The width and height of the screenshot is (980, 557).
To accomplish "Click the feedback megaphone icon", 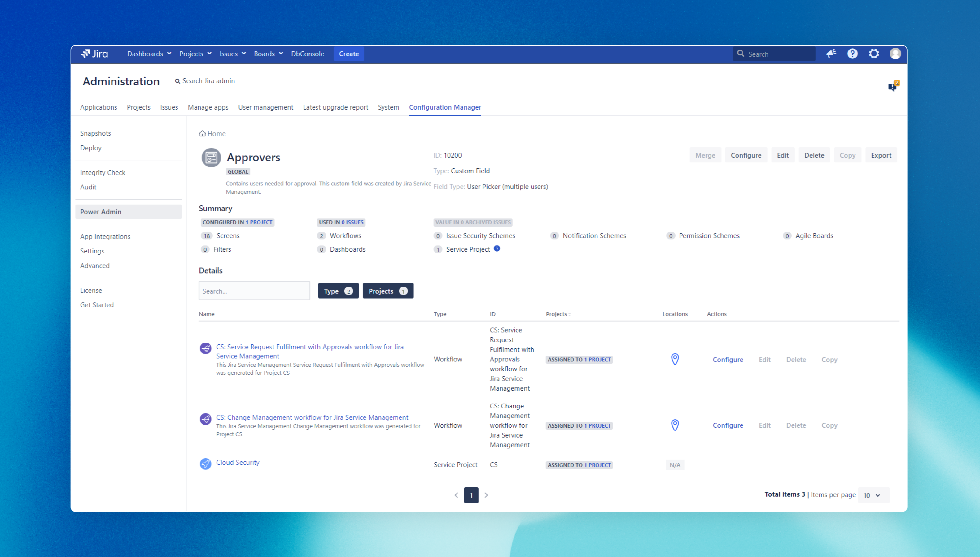I will point(831,54).
